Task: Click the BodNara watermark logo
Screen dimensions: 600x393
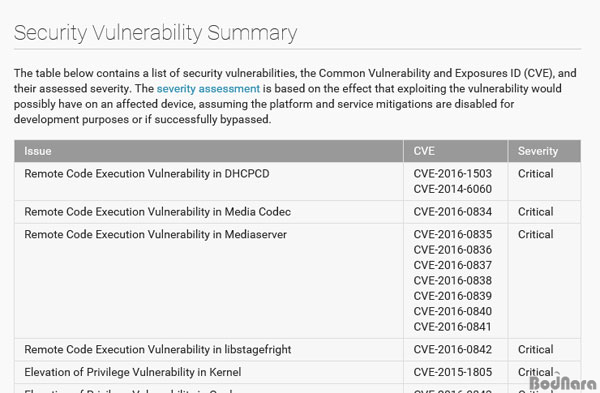Action: 562,382
